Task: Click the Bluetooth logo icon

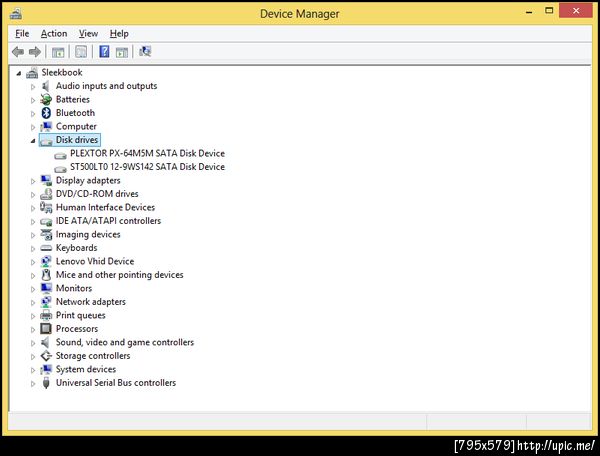Action: pos(46,113)
